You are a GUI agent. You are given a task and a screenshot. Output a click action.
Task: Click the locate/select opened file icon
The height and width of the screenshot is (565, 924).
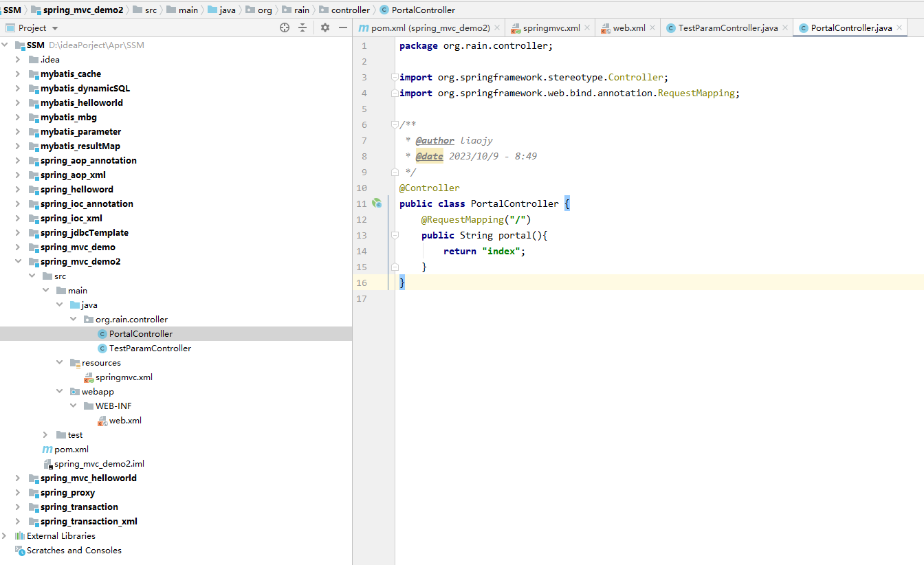pos(285,27)
